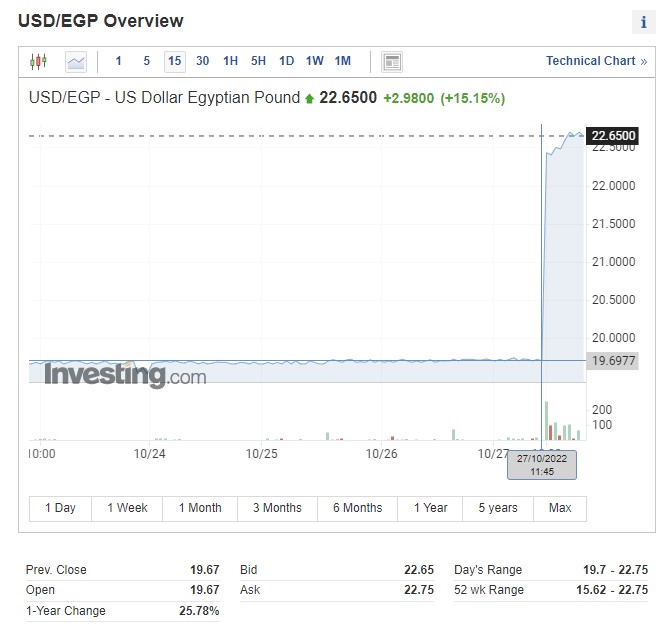Open the news overlay icon on the toolbar
The height and width of the screenshot is (641, 665).
coord(392,61)
